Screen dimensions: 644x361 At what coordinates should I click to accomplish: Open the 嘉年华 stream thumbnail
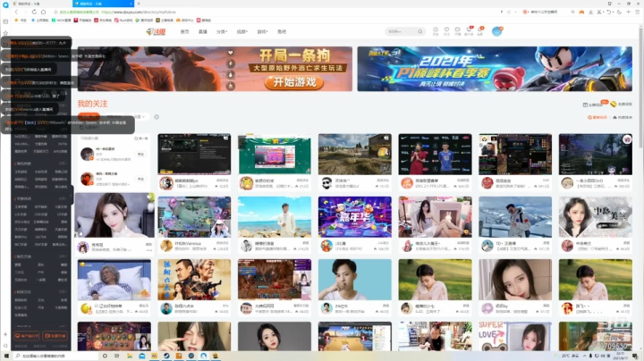(354, 216)
